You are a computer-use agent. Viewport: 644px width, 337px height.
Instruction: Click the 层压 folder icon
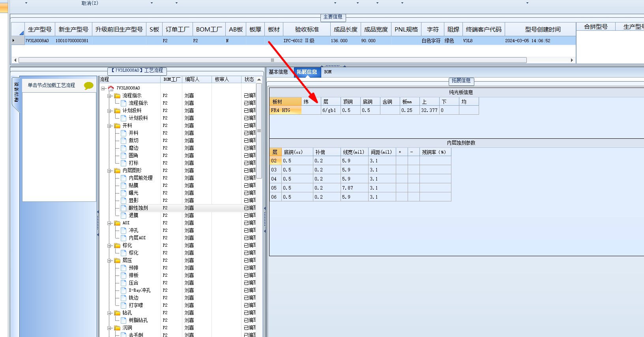[x=117, y=260]
